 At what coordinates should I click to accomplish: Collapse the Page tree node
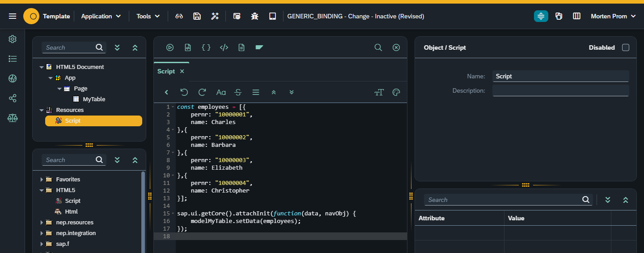(x=59, y=89)
